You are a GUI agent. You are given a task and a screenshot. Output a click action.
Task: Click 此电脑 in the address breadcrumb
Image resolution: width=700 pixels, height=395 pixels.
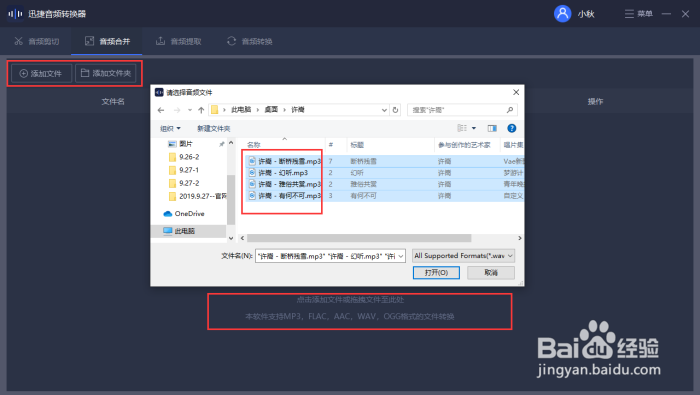click(241, 110)
